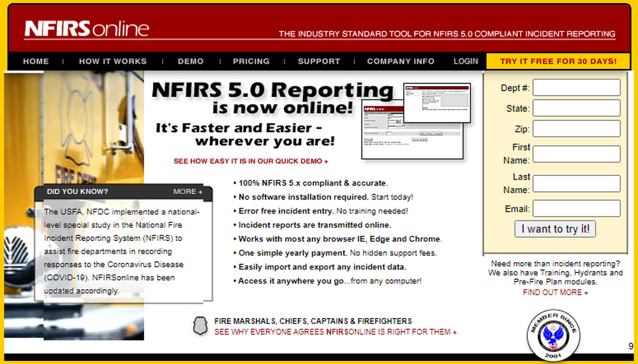Click the firefighter badge icon
Viewport: 638px width, 364px height.
pos(200,326)
